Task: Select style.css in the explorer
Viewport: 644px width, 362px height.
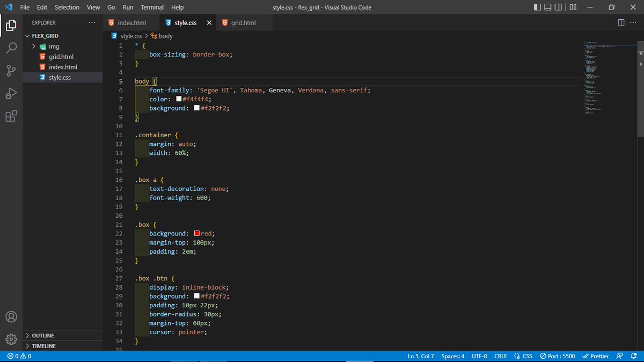Action: 63,77
